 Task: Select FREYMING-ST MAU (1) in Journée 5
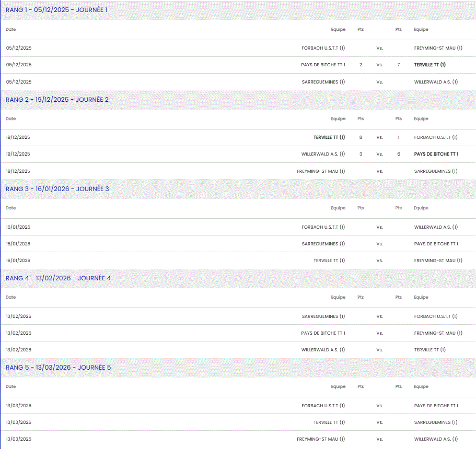pos(321,439)
